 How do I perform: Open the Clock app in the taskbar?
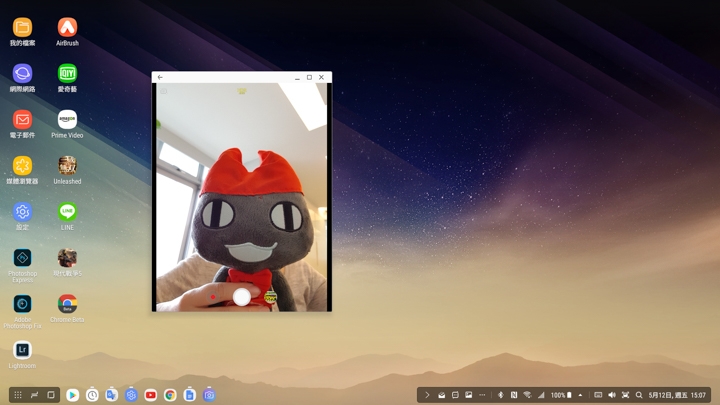click(92, 395)
